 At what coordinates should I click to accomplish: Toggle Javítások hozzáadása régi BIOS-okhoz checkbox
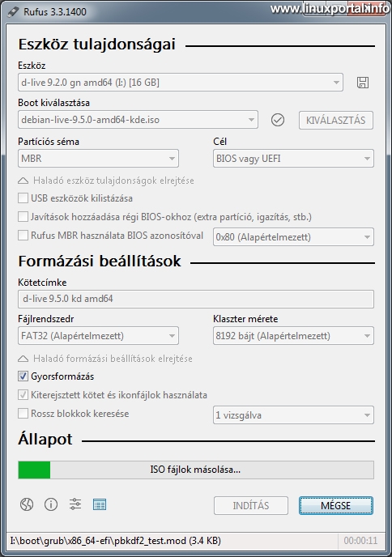(x=23, y=216)
